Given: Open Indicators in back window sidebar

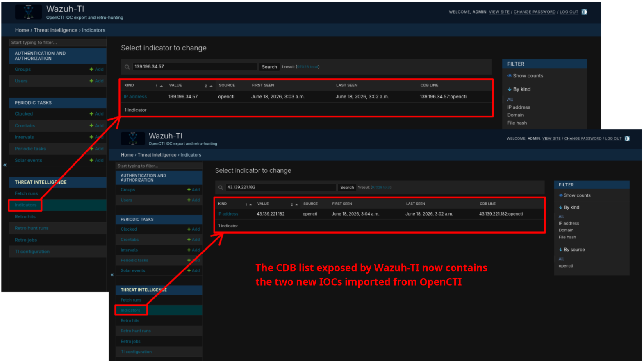Looking at the screenshot, I should 26,205.
